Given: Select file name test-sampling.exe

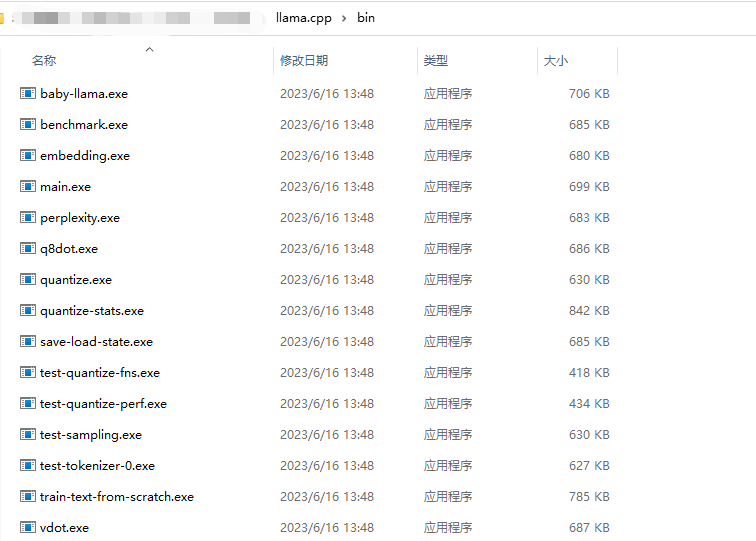Looking at the screenshot, I should pyautogui.click(x=91, y=435).
